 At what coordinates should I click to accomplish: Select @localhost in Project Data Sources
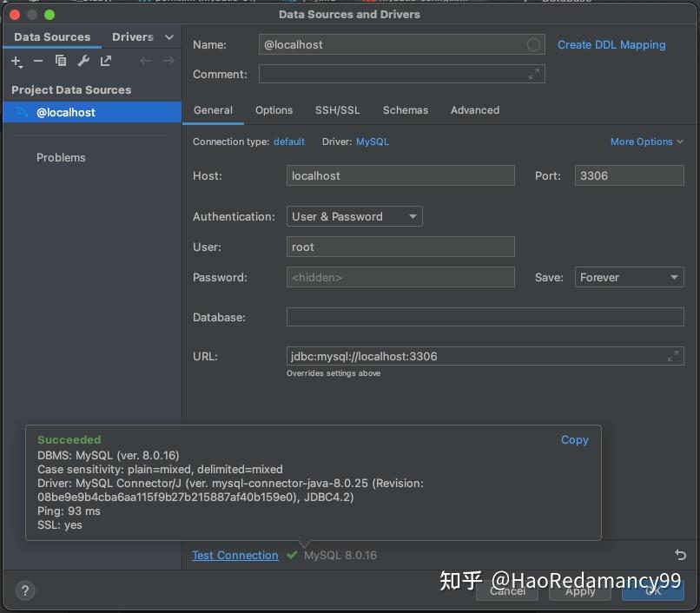coord(92,112)
